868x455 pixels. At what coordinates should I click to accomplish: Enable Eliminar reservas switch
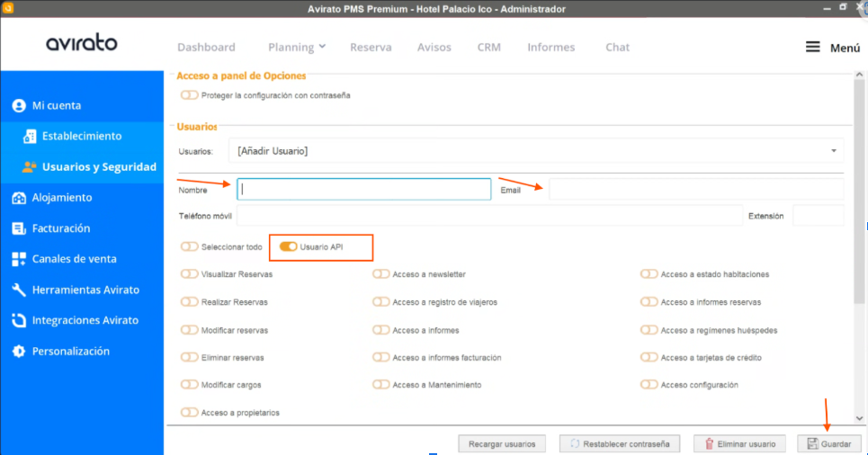point(189,358)
